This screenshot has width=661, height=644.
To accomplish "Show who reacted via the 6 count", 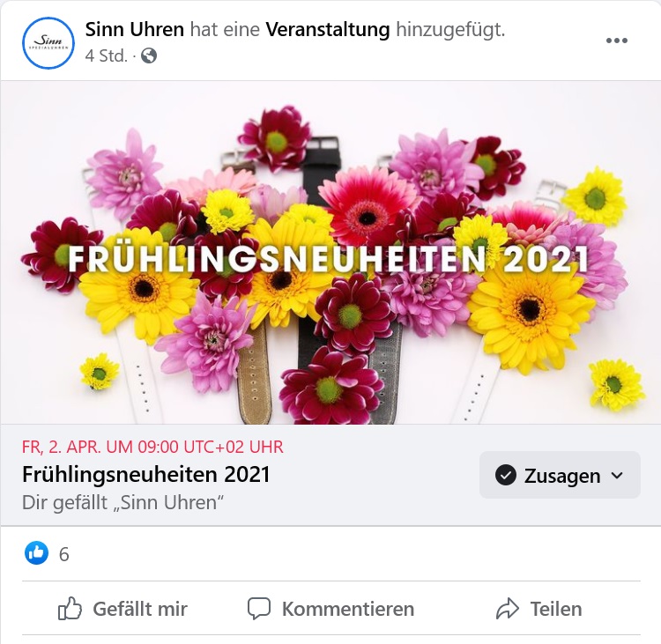I will [64, 554].
